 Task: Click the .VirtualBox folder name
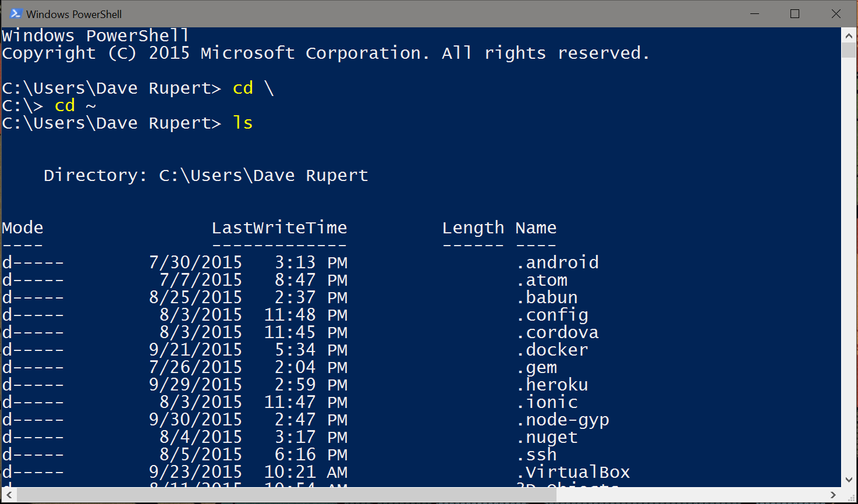573,472
